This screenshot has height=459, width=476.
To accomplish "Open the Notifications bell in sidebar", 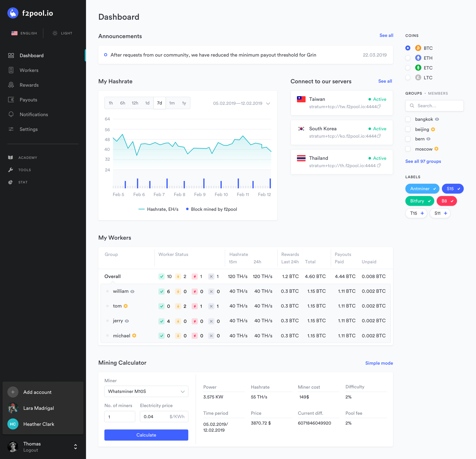I will (11, 114).
